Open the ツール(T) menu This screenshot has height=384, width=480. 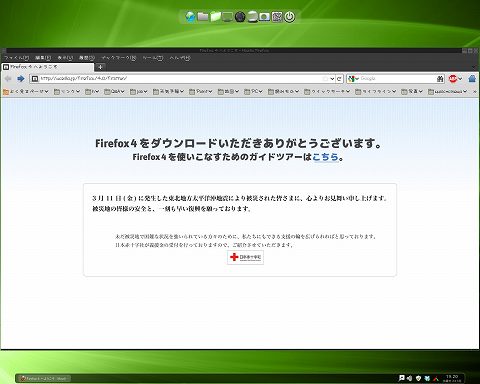coord(153,58)
